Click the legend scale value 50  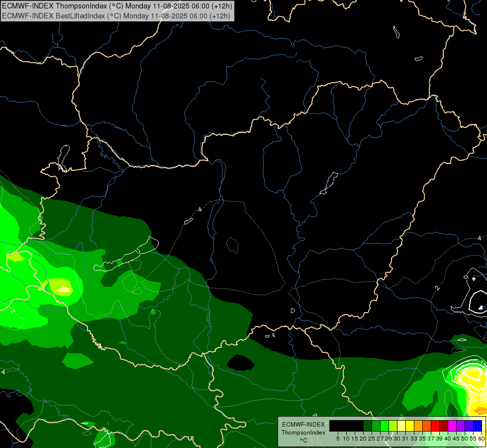(465, 439)
